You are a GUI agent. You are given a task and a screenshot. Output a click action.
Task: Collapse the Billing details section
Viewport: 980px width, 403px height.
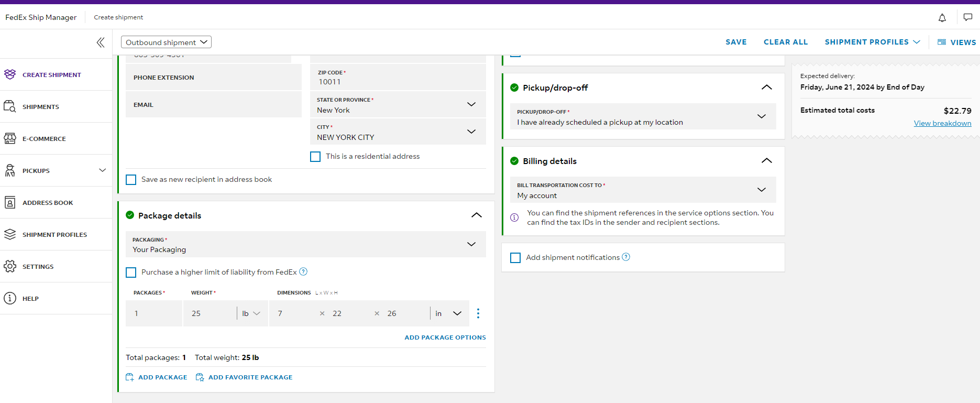767,161
